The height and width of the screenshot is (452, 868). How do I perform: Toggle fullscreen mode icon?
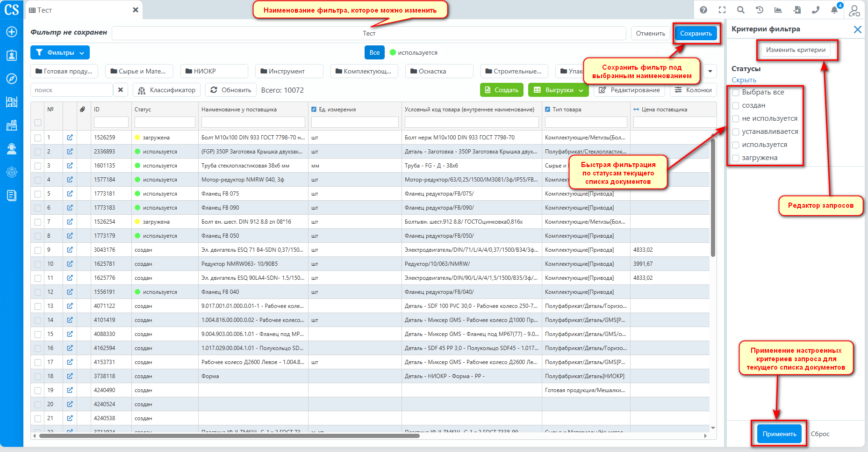point(722,10)
